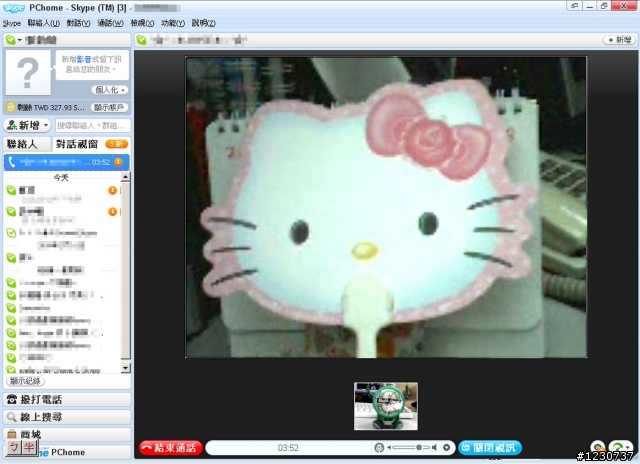Click the 03:52 call duration display
Image resolution: width=640 pixels, height=464 pixels.
coord(288,448)
